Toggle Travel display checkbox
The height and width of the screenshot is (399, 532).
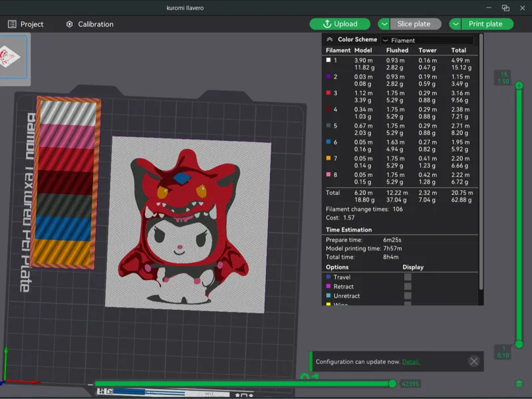tap(408, 277)
